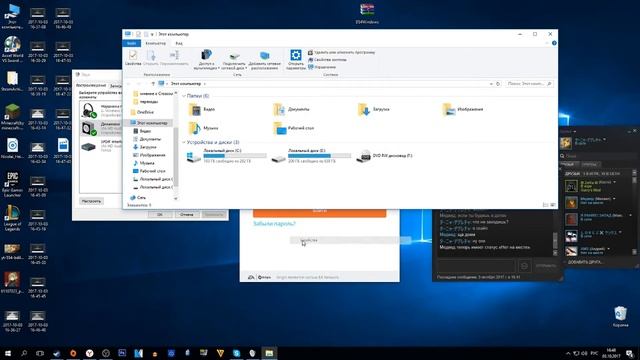
Task: Click the Explorer search box
Action: (x=529, y=84)
